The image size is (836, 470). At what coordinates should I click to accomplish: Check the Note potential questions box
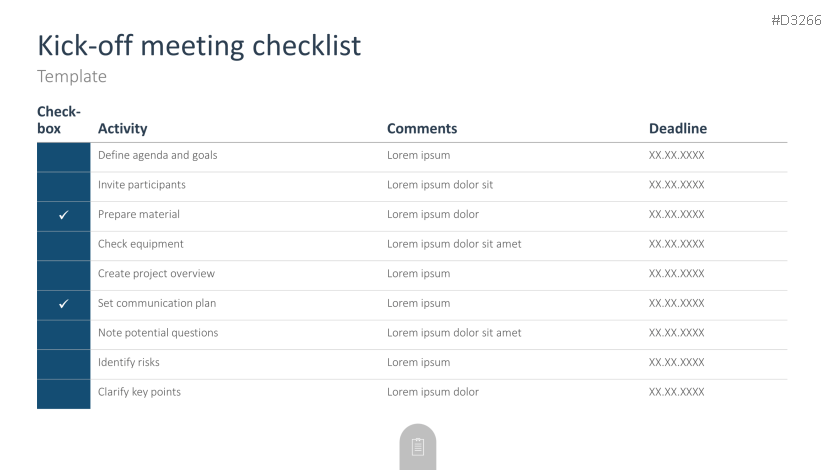coord(63,334)
